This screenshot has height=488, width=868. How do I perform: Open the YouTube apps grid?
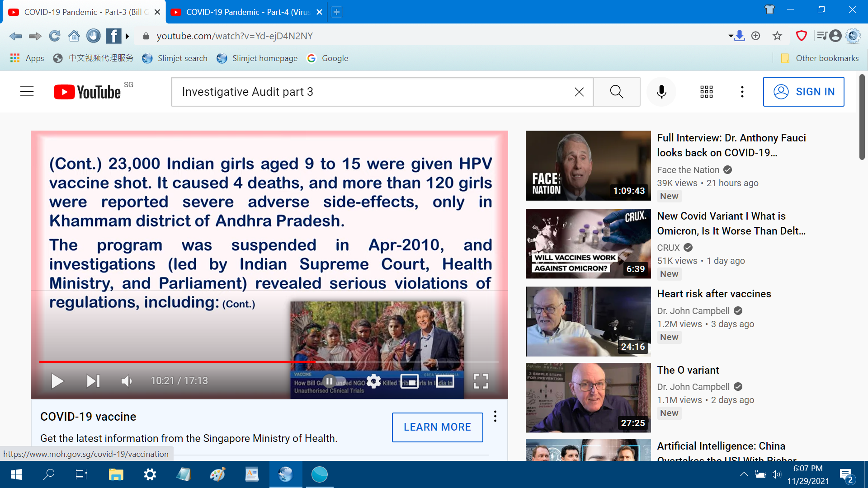(707, 92)
